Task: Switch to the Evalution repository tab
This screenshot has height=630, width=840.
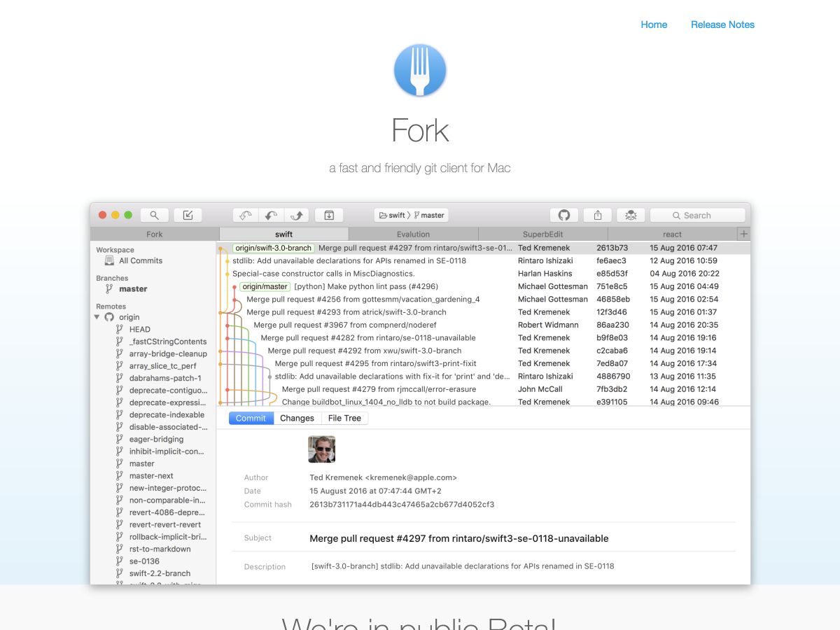Action: pyautogui.click(x=414, y=234)
